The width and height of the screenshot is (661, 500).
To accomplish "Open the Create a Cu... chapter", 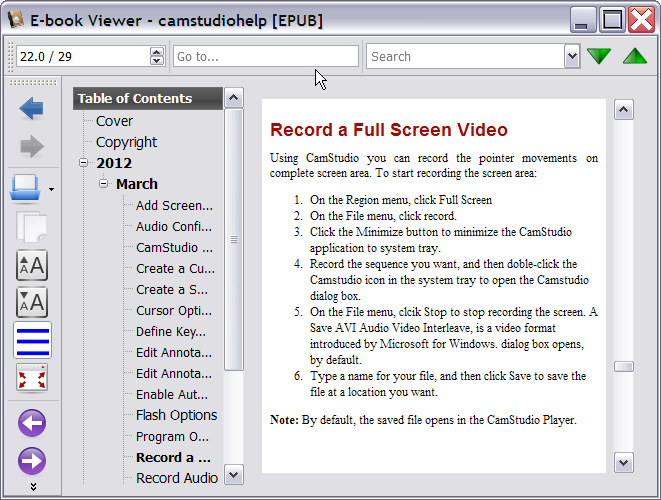I will (175, 269).
